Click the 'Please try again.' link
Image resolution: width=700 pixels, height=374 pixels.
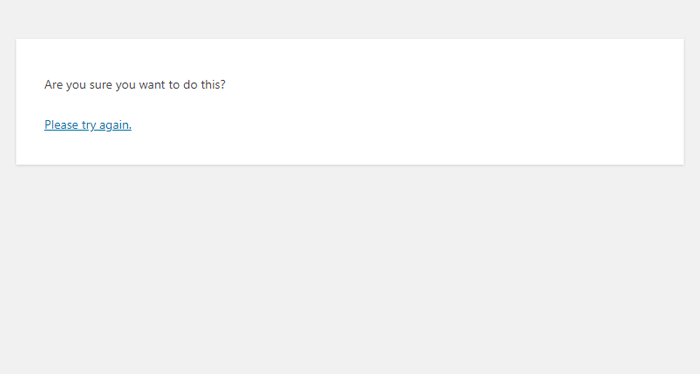click(x=88, y=125)
